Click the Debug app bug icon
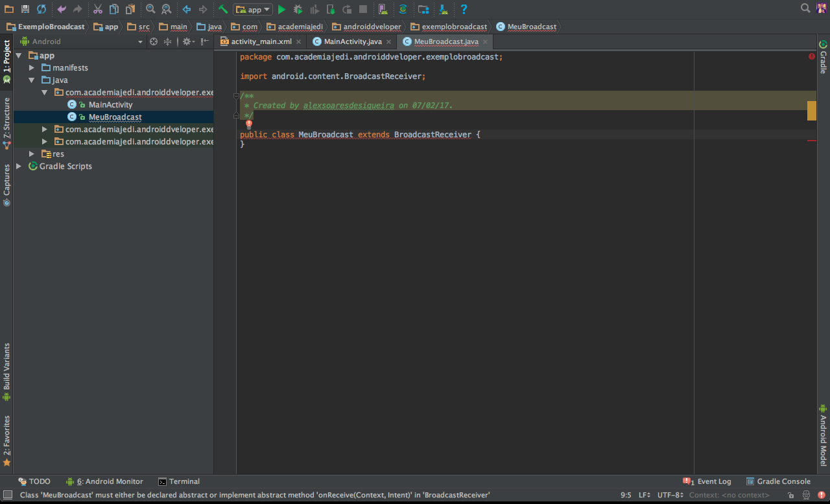 point(298,9)
